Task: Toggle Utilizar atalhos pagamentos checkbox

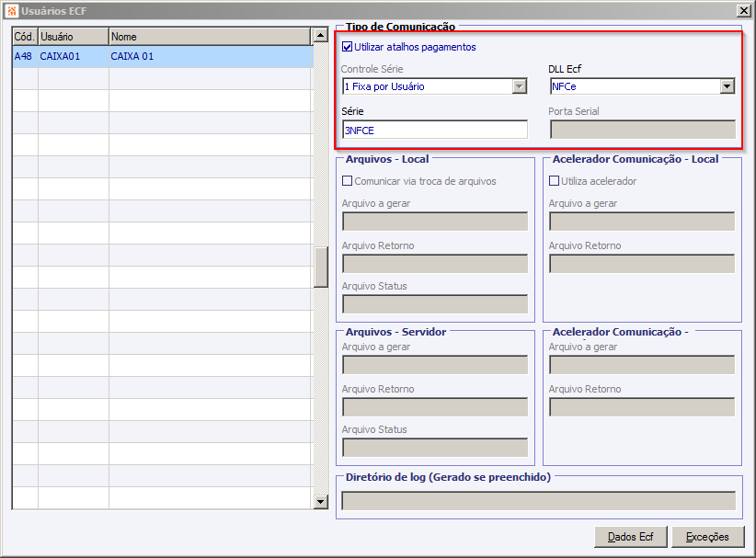Action: (347, 47)
